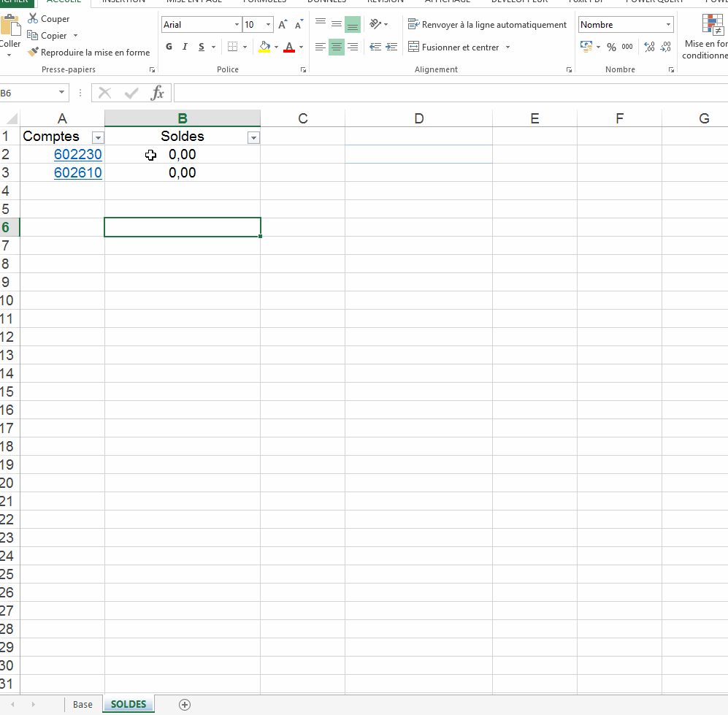Image resolution: width=728 pixels, height=715 pixels.
Task: Click the format painter brush icon
Action: tap(33, 53)
